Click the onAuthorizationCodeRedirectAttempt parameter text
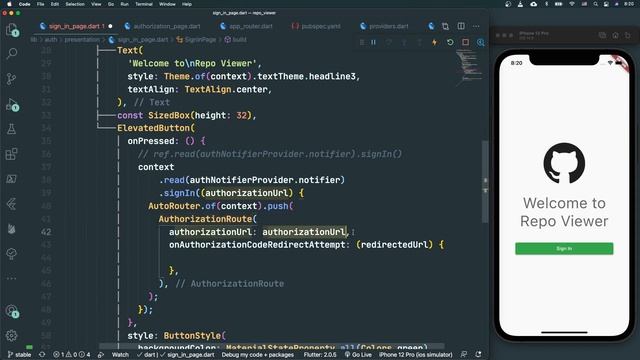 (x=257, y=244)
